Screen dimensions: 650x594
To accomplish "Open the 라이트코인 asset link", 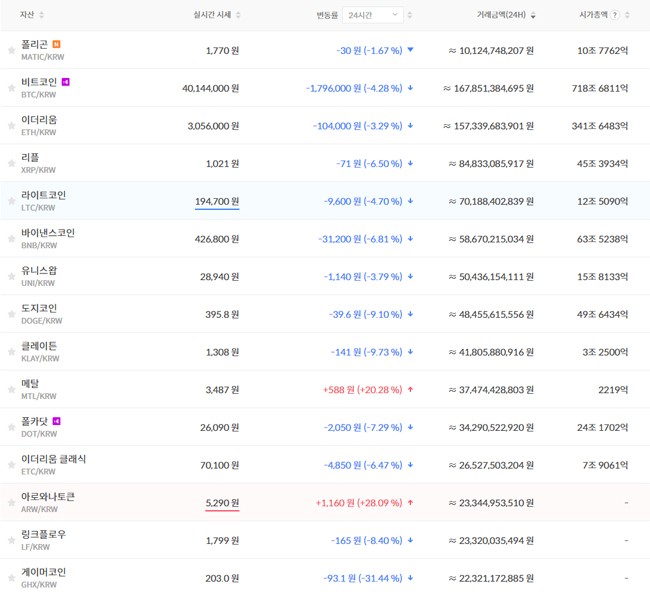I will [x=44, y=195].
